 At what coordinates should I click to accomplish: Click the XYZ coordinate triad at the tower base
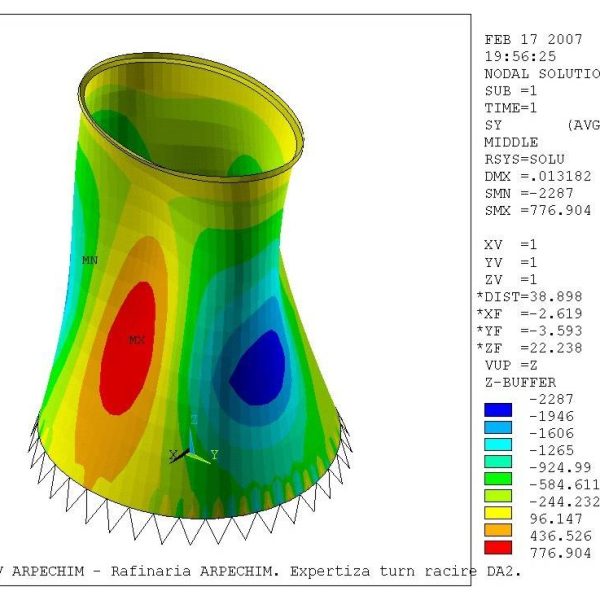pyautogui.click(x=192, y=448)
